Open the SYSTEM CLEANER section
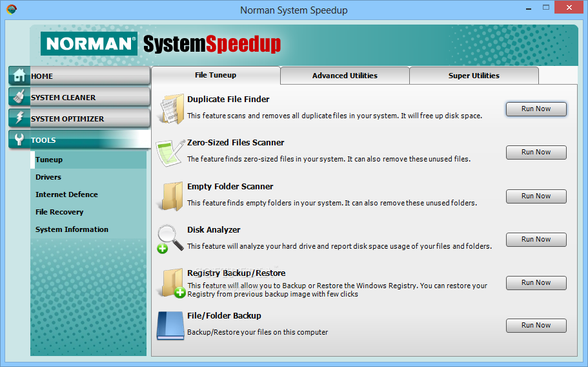The width and height of the screenshot is (588, 367). (x=79, y=97)
